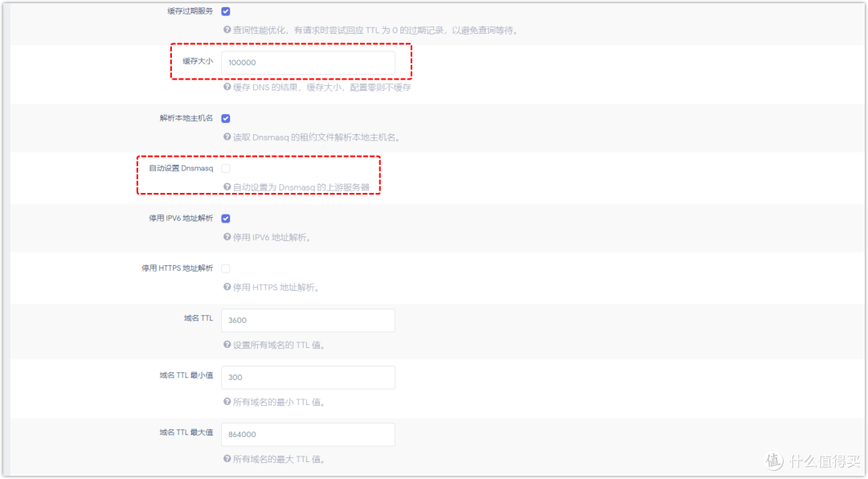Uncheck the 解析本地主机名 option
868x479 pixels.
pyautogui.click(x=225, y=117)
